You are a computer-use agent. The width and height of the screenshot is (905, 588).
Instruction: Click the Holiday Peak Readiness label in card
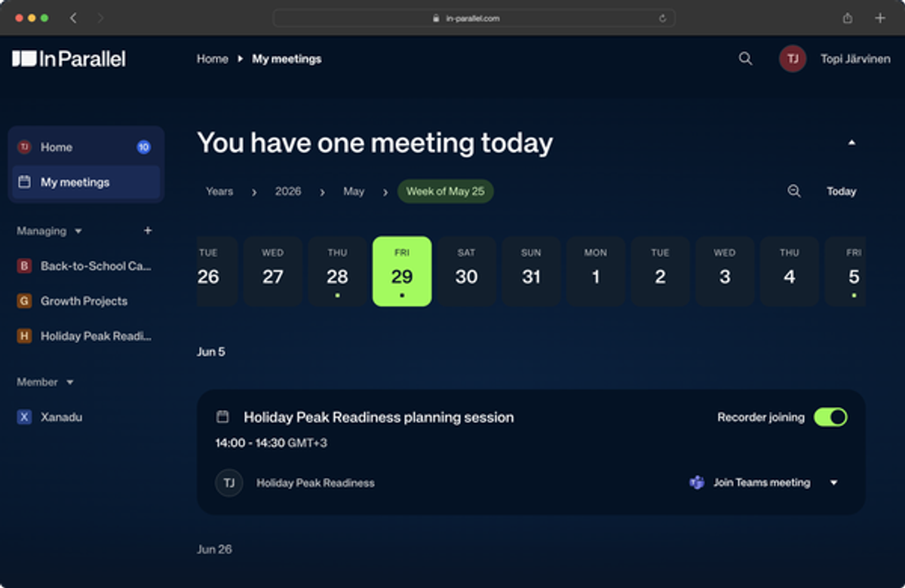[315, 482]
